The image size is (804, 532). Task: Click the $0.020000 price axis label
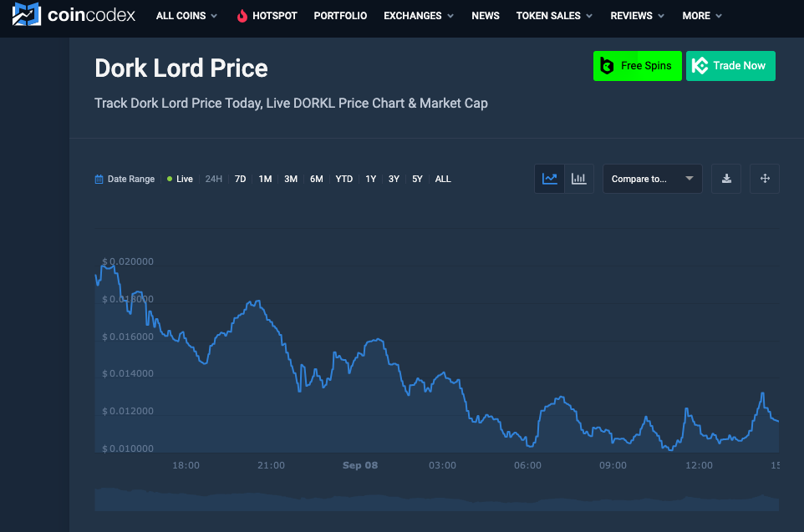[x=128, y=261]
